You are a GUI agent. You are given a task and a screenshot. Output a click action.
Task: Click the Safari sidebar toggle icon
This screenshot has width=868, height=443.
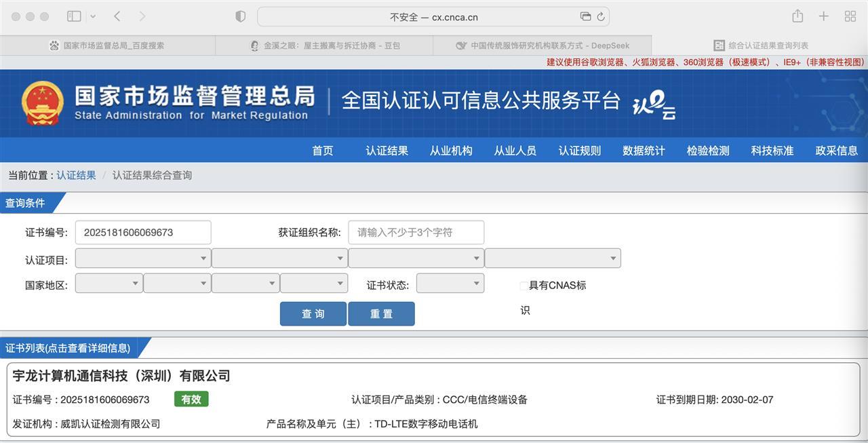pyautogui.click(x=74, y=16)
